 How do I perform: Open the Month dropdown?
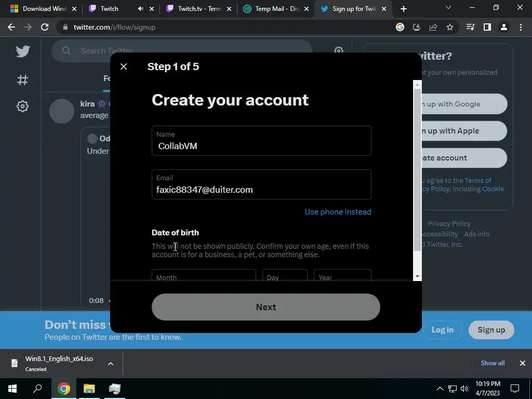point(204,275)
